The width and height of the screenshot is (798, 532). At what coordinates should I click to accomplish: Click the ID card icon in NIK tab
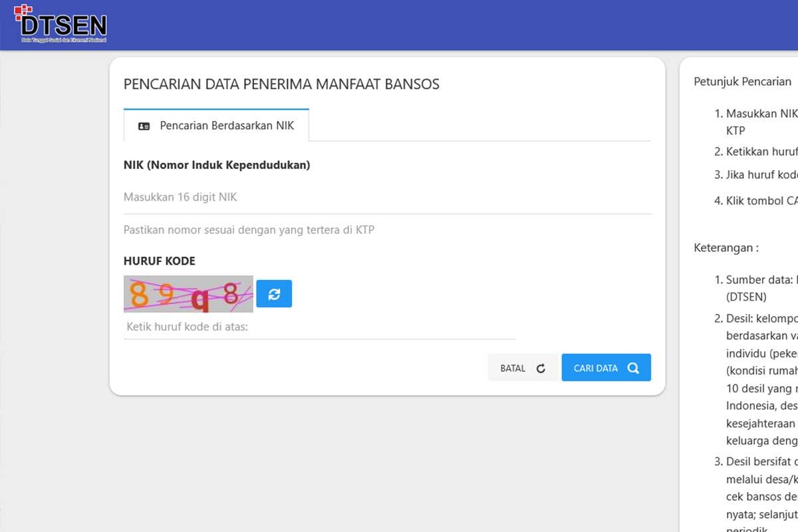(x=144, y=126)
